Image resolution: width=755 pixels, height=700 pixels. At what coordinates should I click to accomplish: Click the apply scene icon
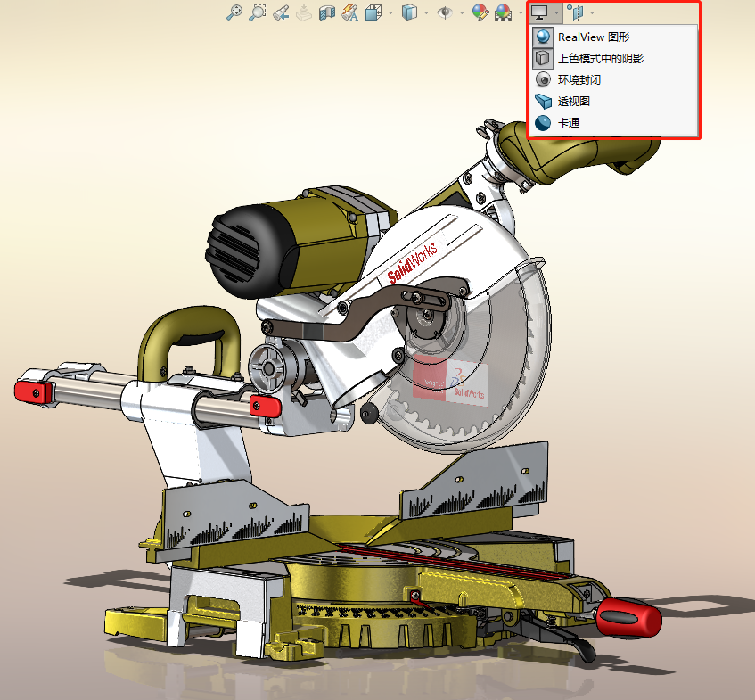click(502, 12)
